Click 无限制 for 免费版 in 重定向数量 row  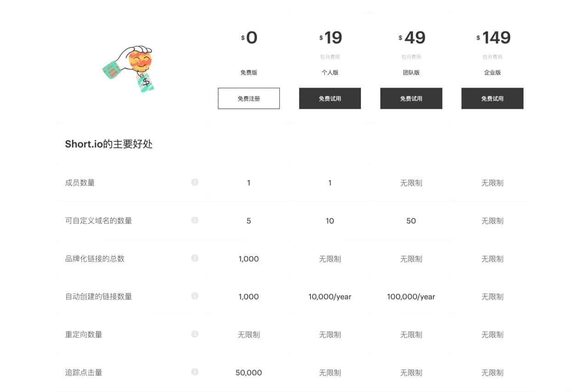249,335
